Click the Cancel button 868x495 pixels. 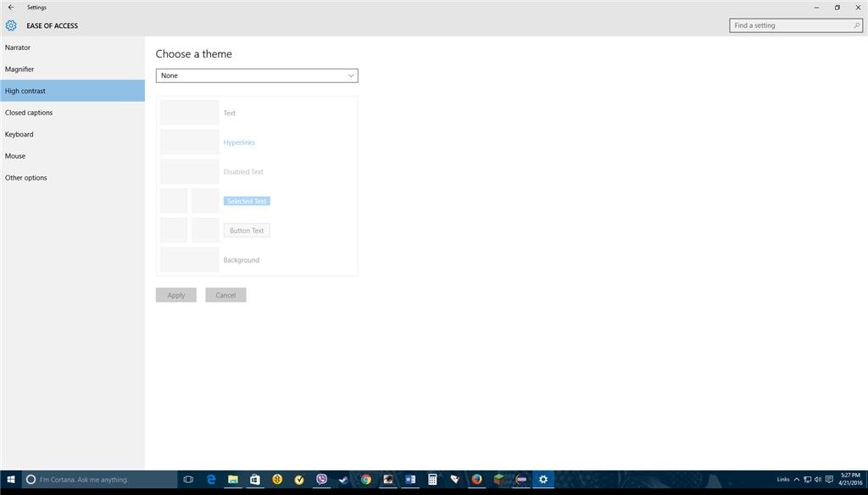[x=225, y=295]
